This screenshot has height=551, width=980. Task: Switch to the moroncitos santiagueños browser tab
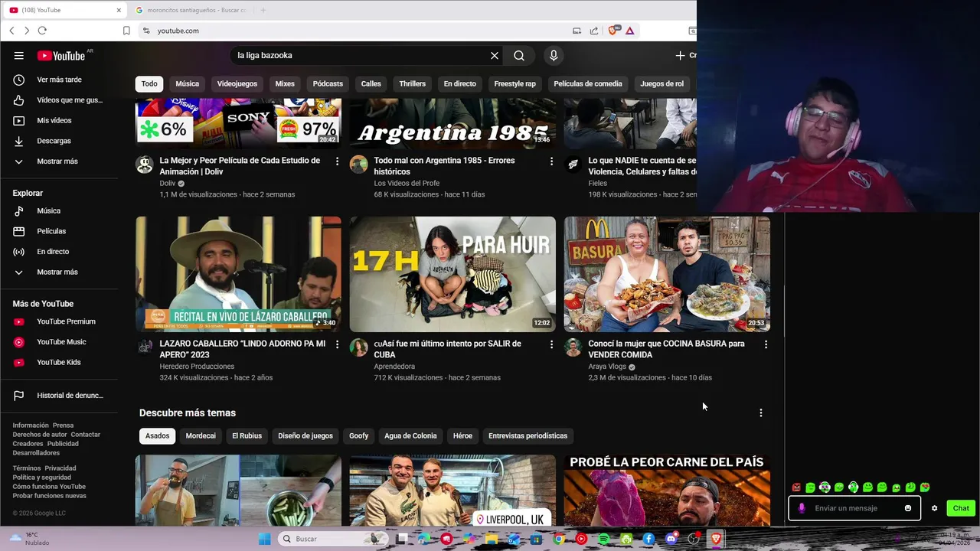pyautogui.click(x=191, y=10)
